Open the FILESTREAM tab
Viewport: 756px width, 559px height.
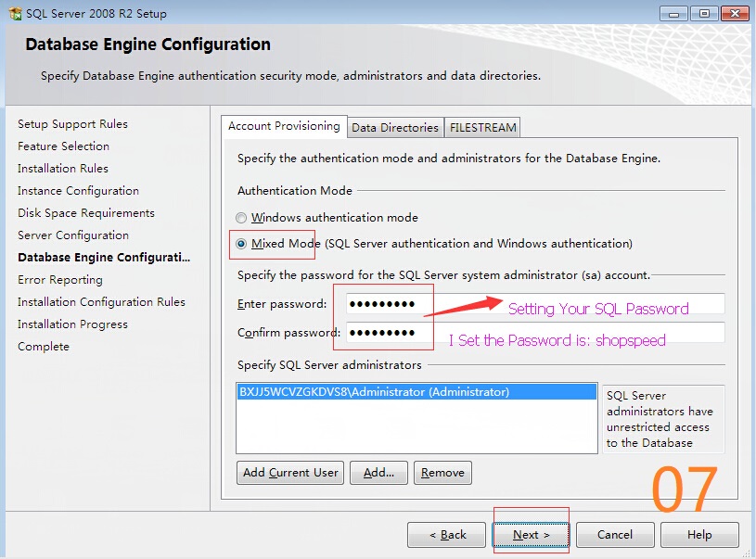482,128
